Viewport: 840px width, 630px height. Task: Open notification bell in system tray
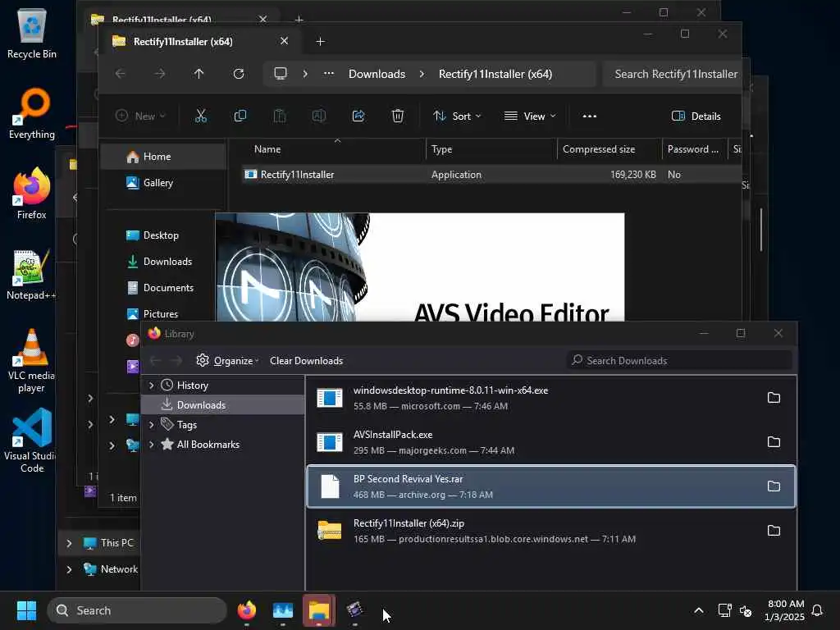click(817, 610)
